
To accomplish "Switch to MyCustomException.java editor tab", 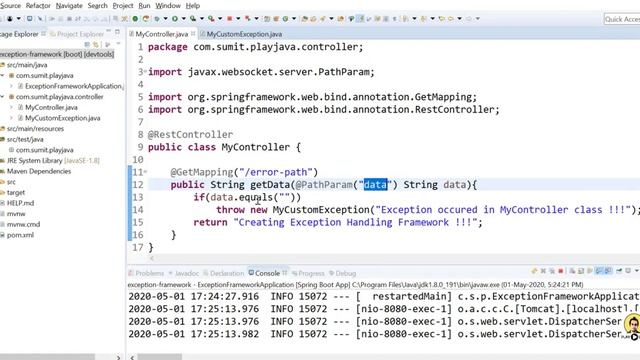I will pyautogui.click(x=244, y=34).
